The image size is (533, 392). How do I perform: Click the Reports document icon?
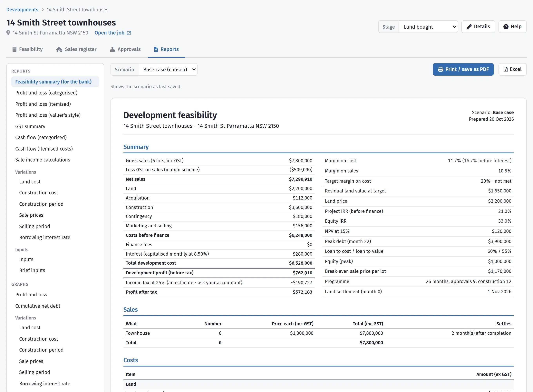[156, 49]
